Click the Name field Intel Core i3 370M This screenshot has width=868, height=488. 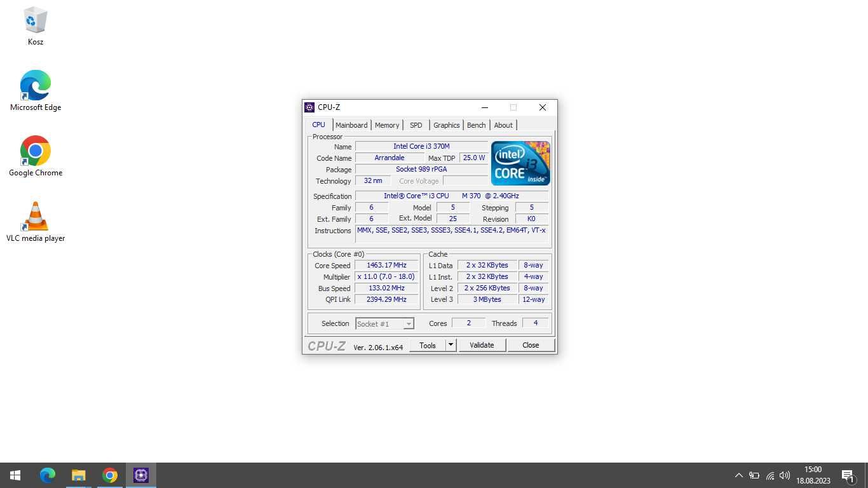(421, 146)
